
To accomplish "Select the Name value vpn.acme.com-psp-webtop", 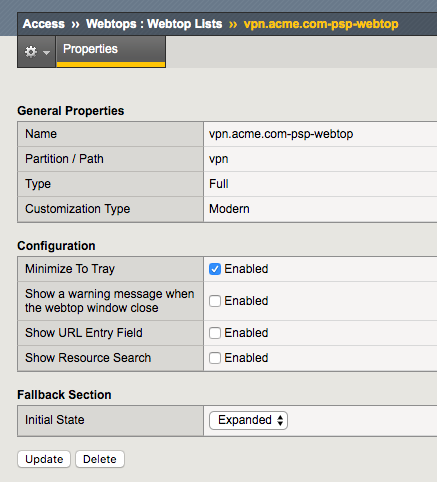I will [x=281, y=134].
